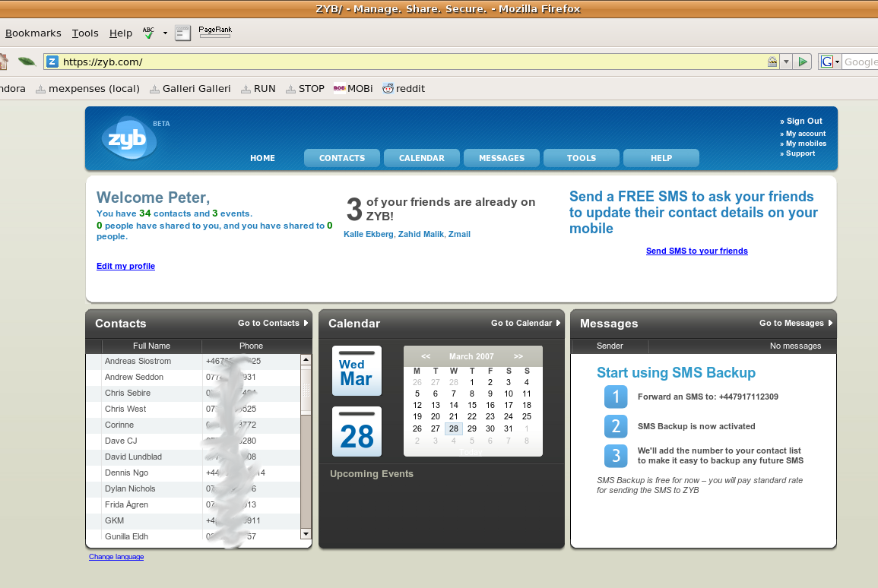
Task: Open Zmail friend link
Action: 459,234
